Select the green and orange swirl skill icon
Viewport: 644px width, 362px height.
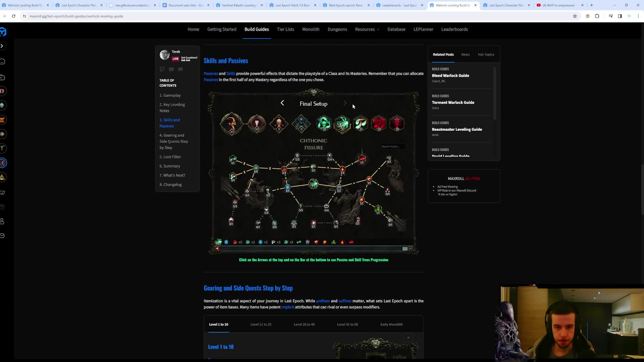coord(361,123)
